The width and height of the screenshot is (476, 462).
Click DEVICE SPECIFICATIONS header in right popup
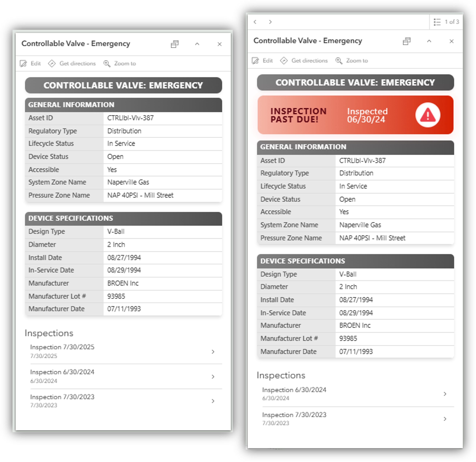[355, 261]
